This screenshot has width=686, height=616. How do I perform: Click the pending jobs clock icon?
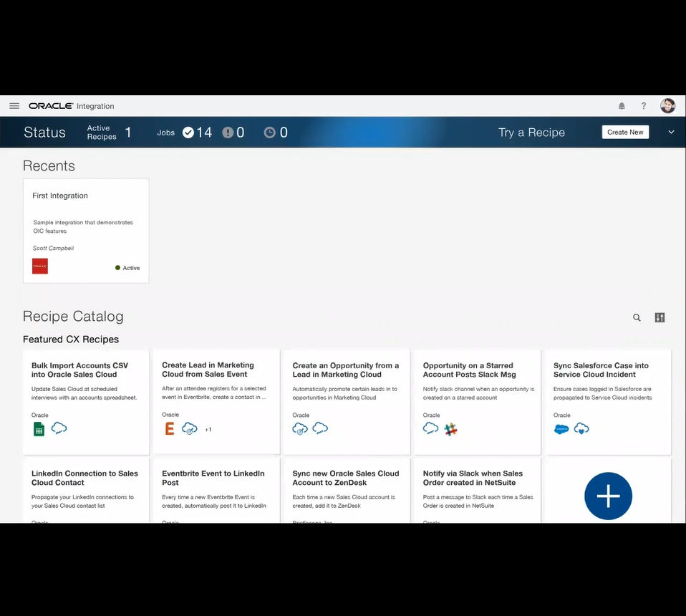(269, 132)
